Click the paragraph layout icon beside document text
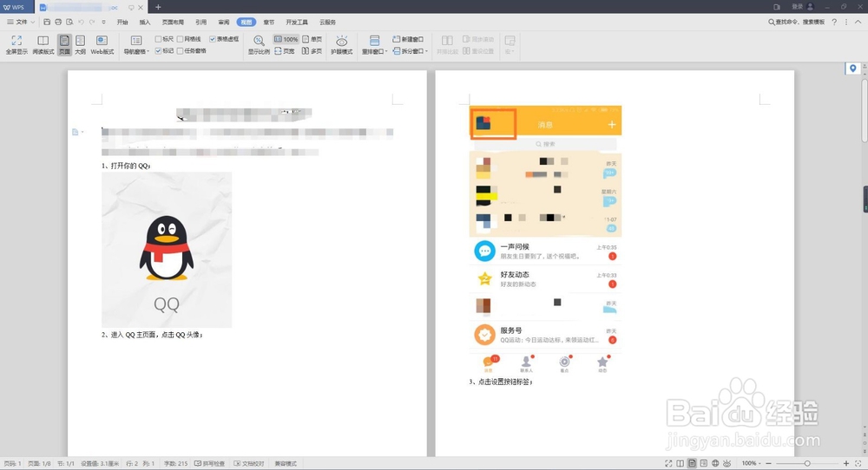Screen dimensions: 868x470 [76, 132]
